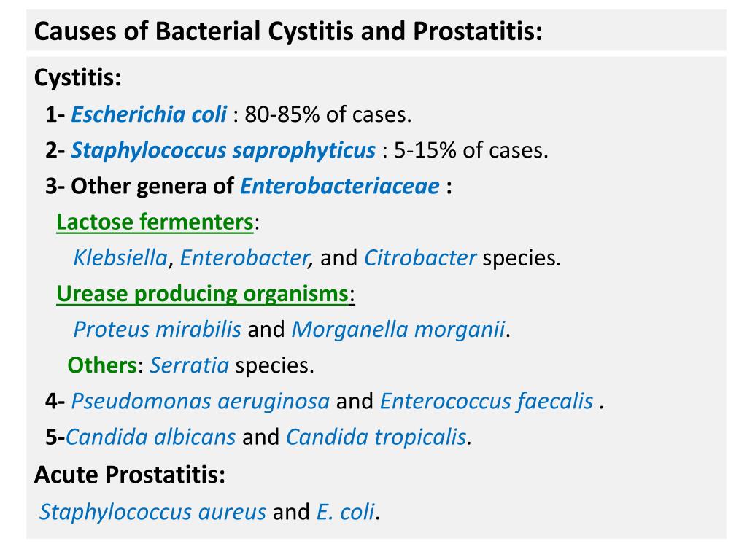The width and height of the screenshot is (747, 560).
Task: Click the Staphylococcus saprophyticus entry
Action: click(x=223, y=150)
